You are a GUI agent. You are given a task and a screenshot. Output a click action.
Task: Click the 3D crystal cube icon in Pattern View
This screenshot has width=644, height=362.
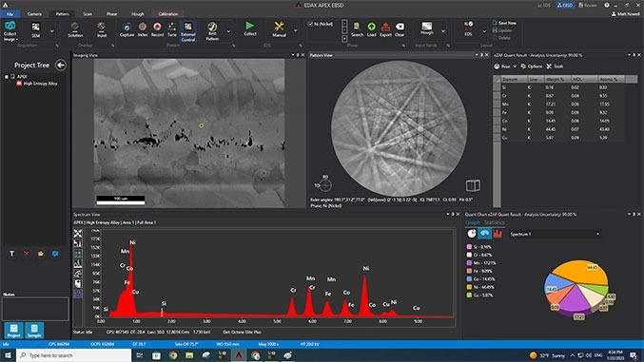[473, 185]
